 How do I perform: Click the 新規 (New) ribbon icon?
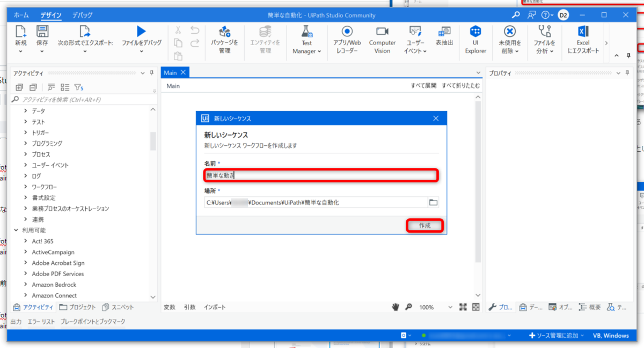click(21, 31)
